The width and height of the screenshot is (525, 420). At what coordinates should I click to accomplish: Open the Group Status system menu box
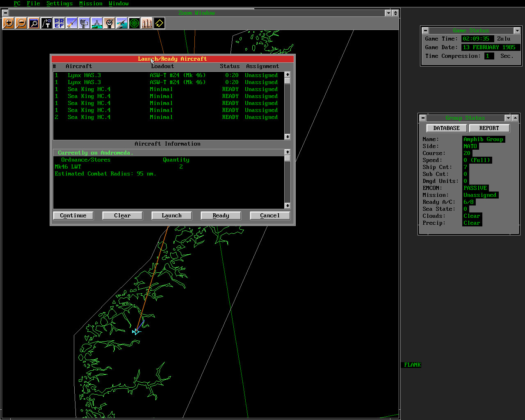point(423,118)
